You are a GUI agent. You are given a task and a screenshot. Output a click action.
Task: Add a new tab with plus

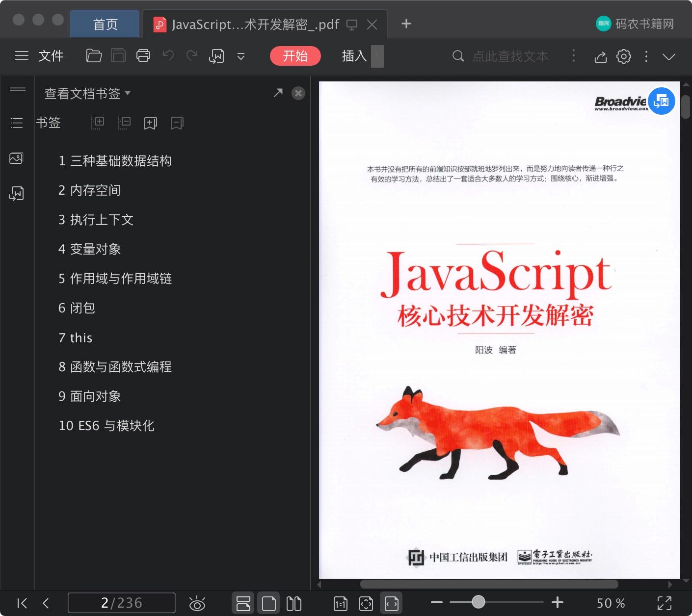406,24
